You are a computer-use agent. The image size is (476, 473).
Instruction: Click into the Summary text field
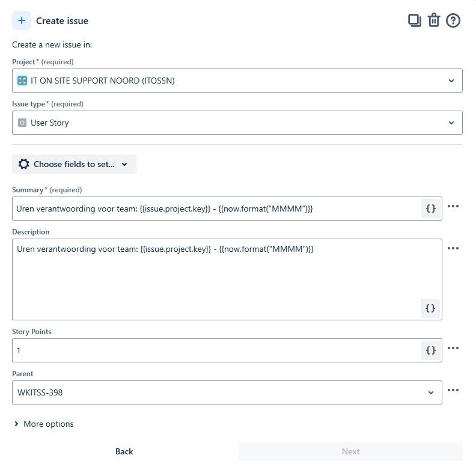point(217,209)
